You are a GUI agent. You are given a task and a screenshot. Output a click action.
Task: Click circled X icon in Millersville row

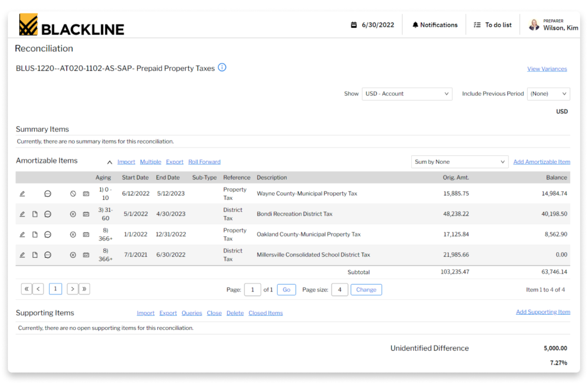coord(73,255)
